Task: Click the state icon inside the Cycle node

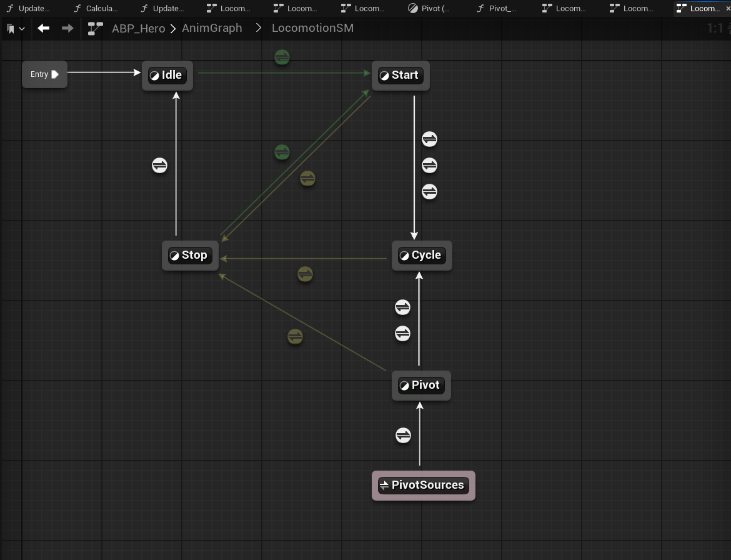Action: [x=404, y=256]
